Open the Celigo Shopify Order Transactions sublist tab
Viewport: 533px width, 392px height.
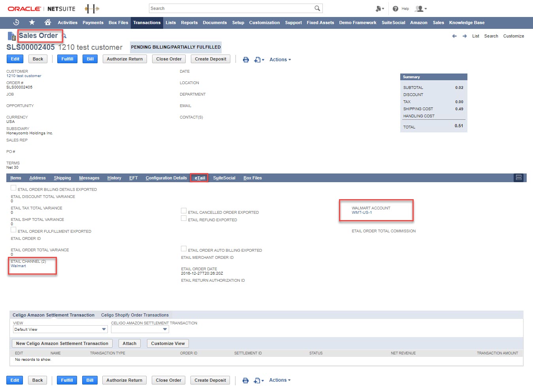point(135,315)
